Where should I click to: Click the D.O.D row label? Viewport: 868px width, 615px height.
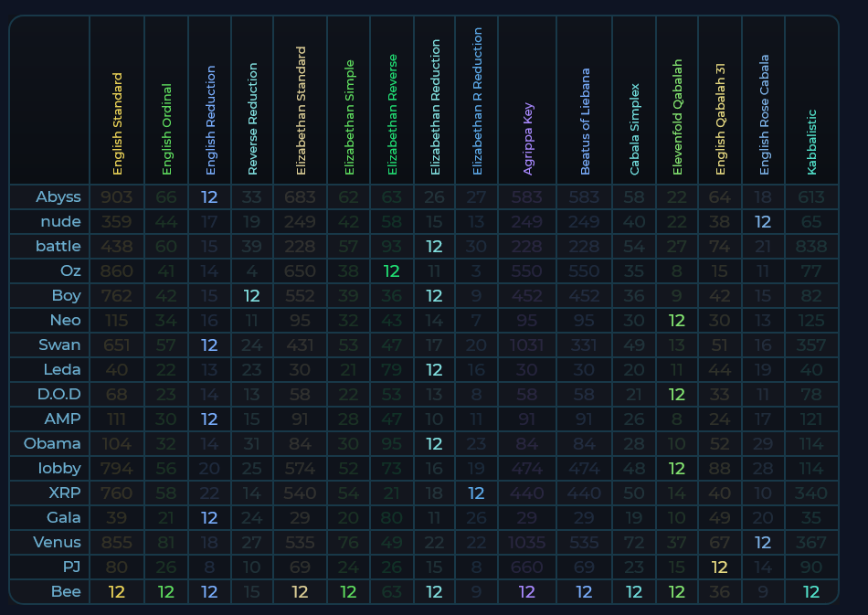58,394
